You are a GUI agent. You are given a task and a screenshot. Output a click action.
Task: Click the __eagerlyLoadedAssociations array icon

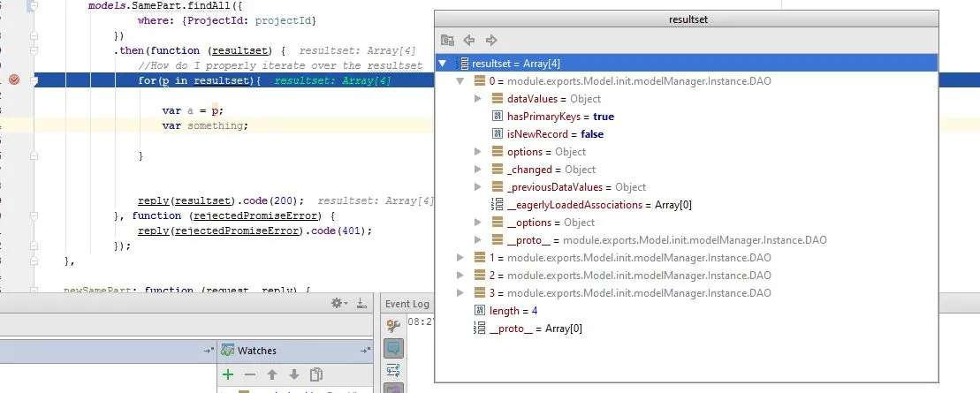(498, 204)
